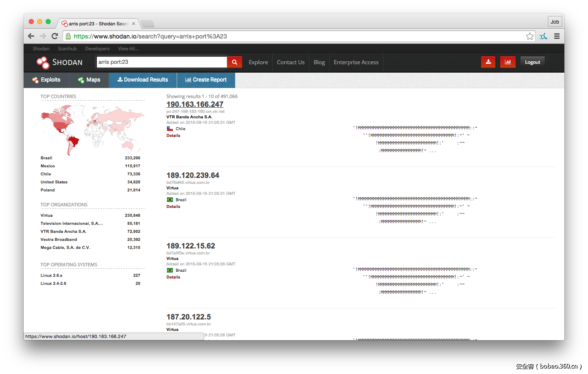Click VTR Banda Ancha S.A. in first result
588x374 pixels.
tap(189, 117)
